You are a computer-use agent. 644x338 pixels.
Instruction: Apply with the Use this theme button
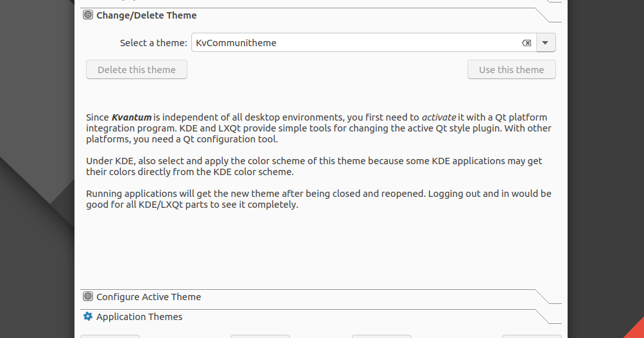pyautogui.click(x=511, y=70)
